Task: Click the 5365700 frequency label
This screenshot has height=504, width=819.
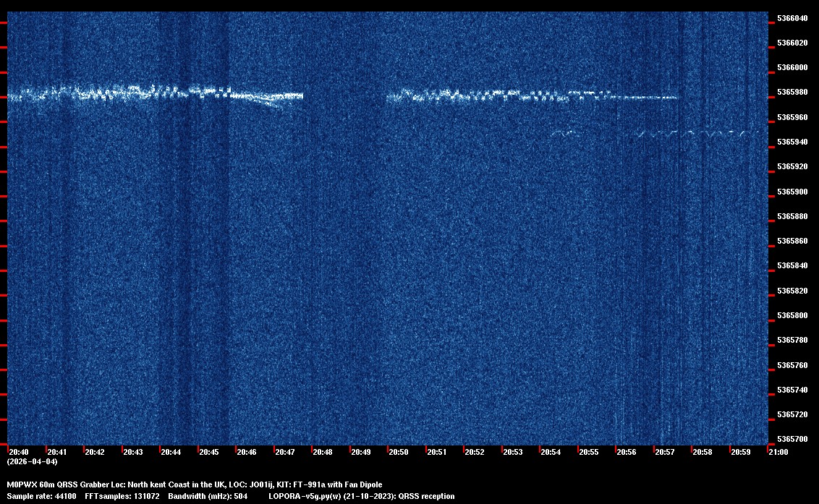Action: point(792,439)
